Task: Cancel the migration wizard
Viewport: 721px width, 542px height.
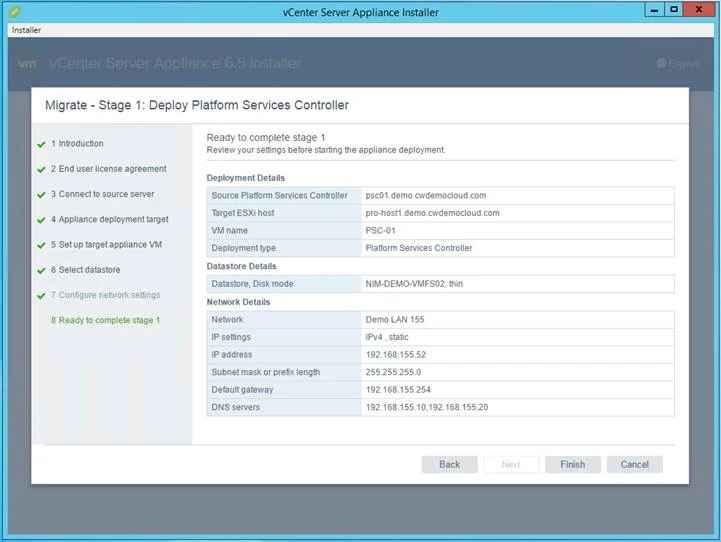Action: click(635, 464)
